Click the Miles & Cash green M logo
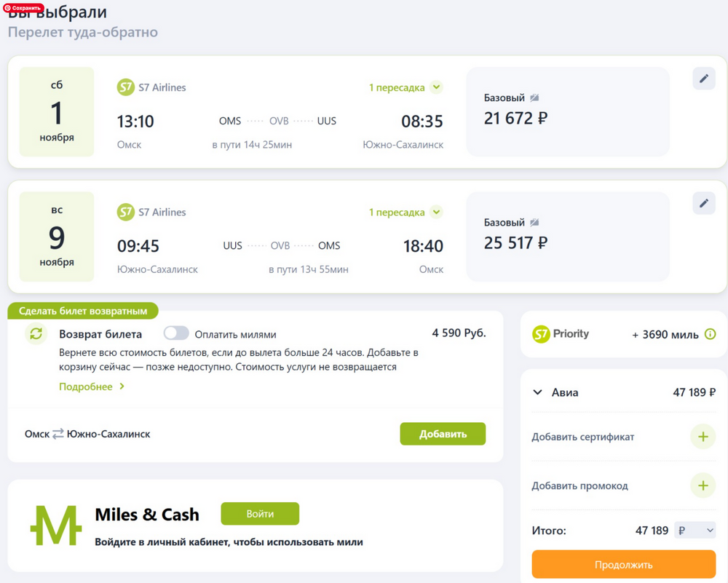The width and height of the screenshot is (728, 583). click(55, 525)
